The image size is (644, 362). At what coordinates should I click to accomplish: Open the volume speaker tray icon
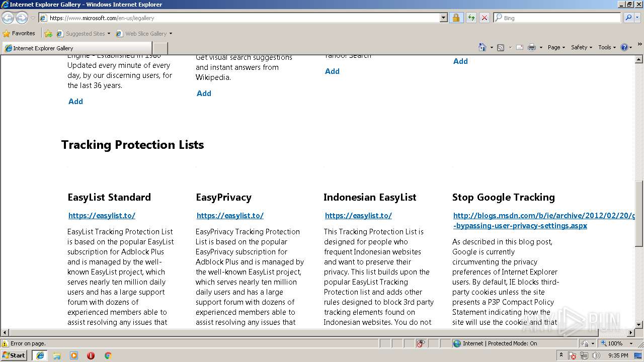596,355
